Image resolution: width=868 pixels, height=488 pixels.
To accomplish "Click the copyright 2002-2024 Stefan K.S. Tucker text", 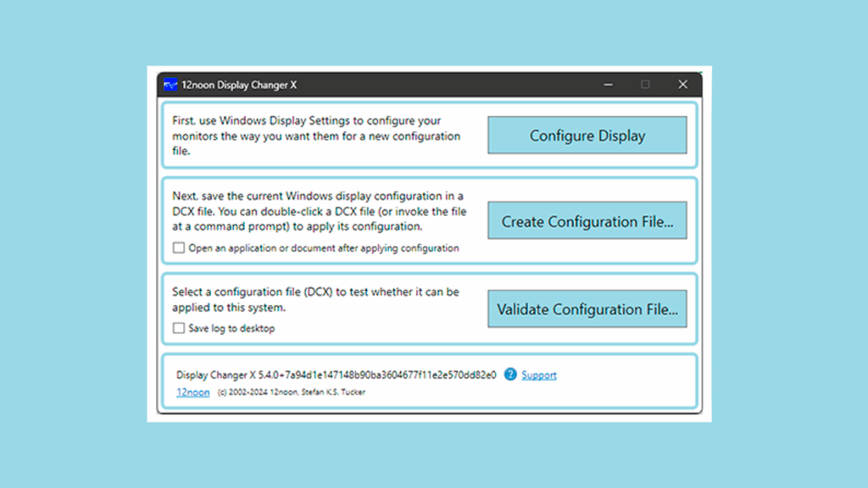I will pyautogui.click(x=292, y=392).
